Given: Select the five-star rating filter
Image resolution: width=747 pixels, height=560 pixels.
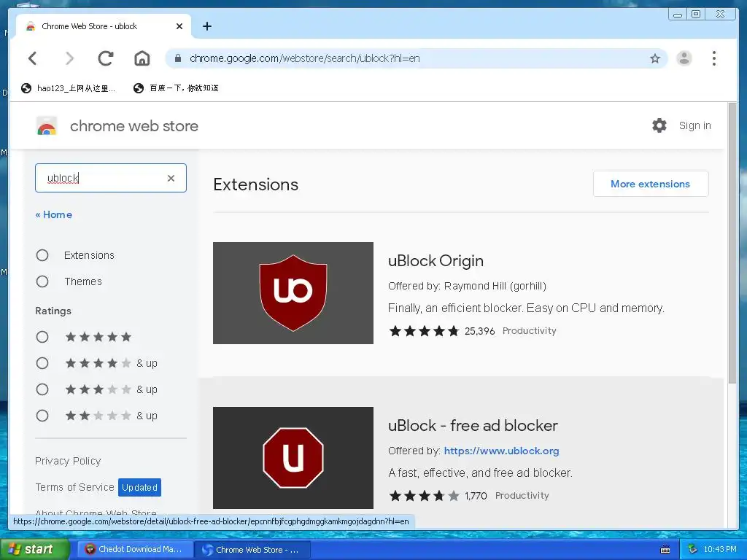Looking at the screenshot, I should (x=42, y=337).
